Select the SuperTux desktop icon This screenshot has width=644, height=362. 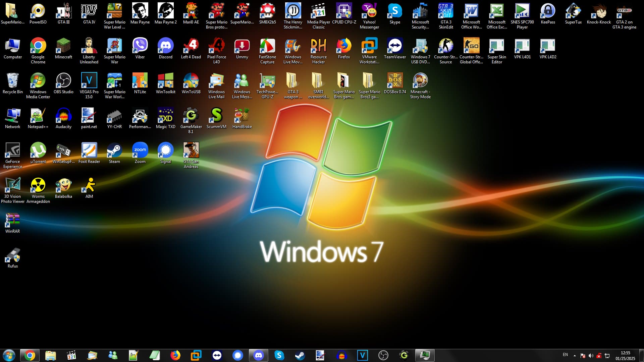click(573, 14)
